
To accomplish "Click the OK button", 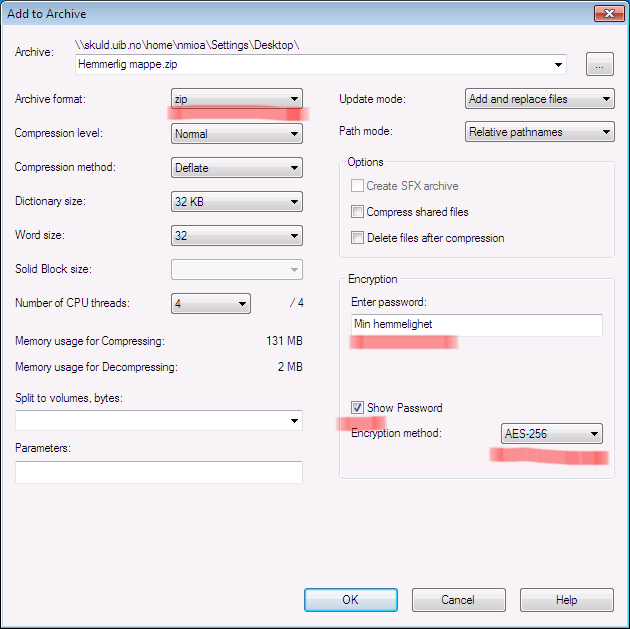I will 350,600.
